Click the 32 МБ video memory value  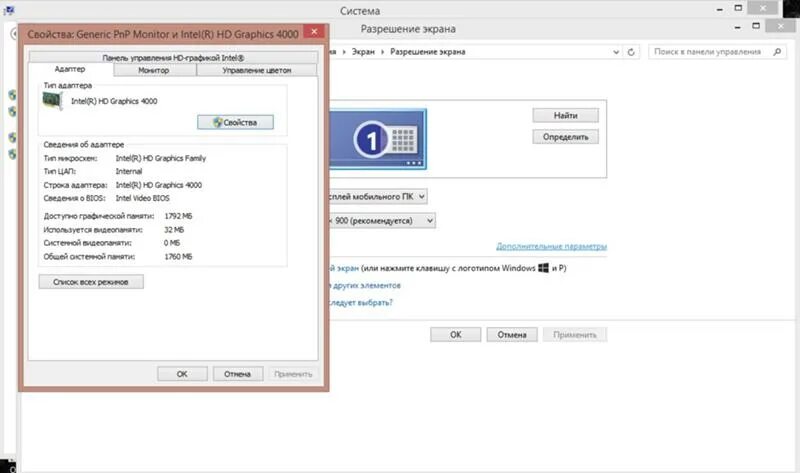[174, 230]
